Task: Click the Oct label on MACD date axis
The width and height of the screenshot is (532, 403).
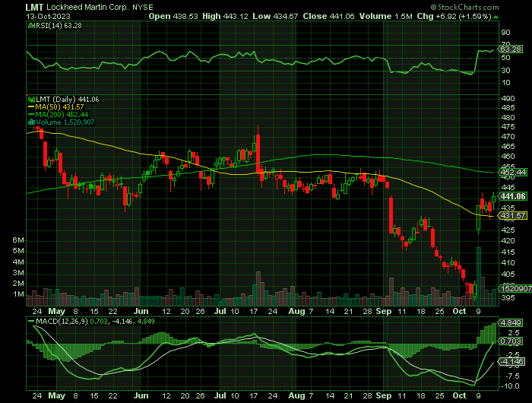Action: tap(459, 395)
